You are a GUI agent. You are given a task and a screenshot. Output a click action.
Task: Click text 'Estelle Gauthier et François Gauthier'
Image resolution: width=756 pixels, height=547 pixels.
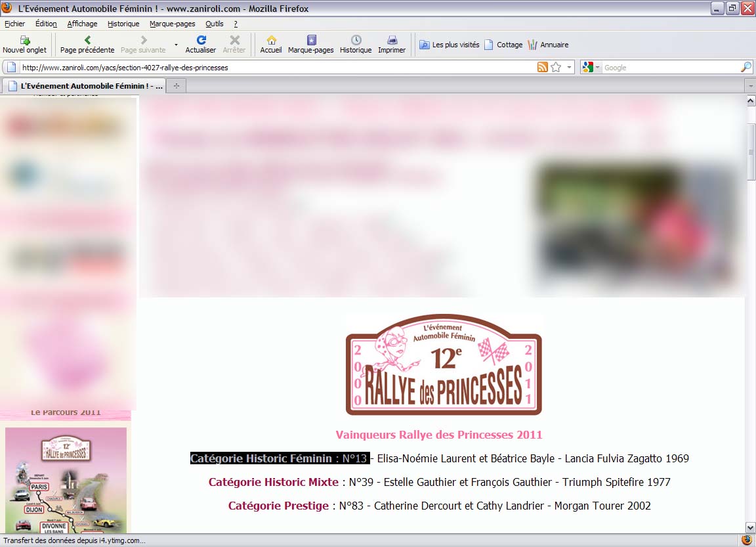pos(468,482)
